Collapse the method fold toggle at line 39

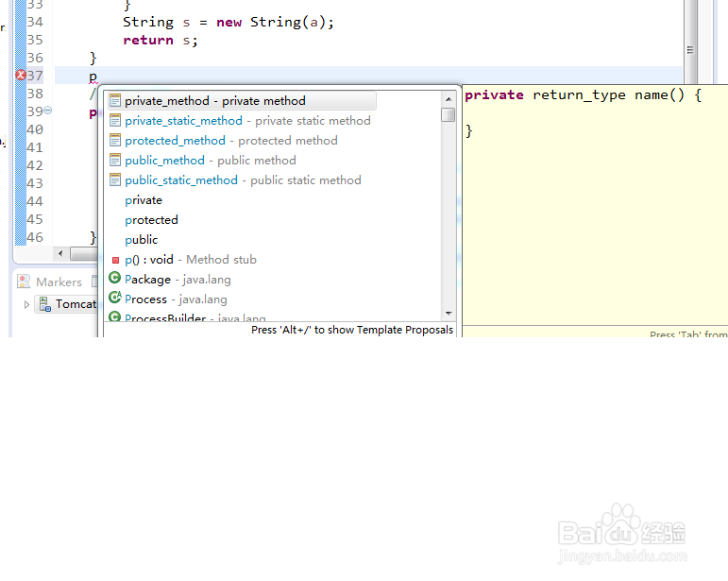(x=48, y=111)
